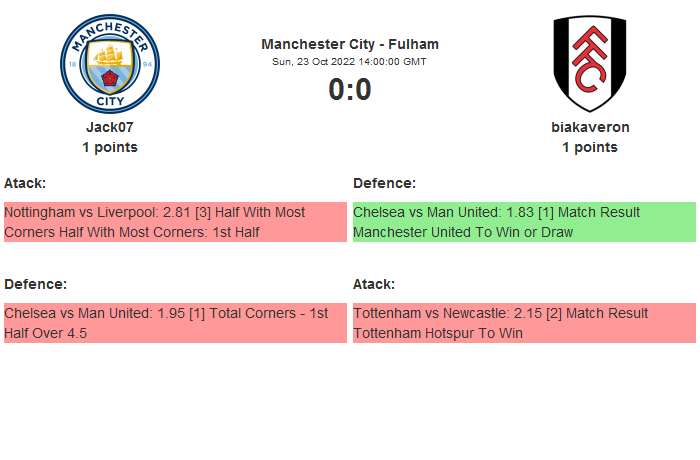Click the Manchester City club crest

109,64
